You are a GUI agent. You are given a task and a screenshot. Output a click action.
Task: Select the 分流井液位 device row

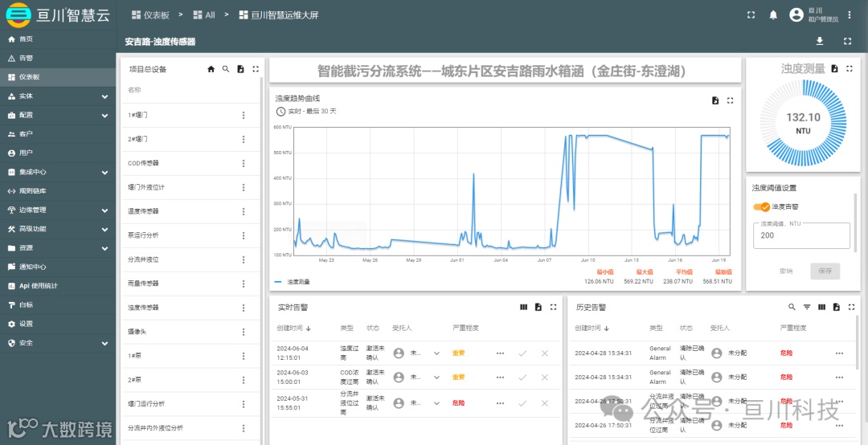(x=190, y=259)
